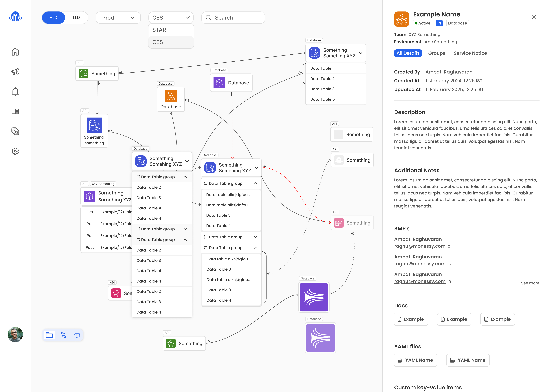The width and height of the screenshot is (551, 392).
Task: Click the large purple stream Database node
Action: [x=314, y=297]
